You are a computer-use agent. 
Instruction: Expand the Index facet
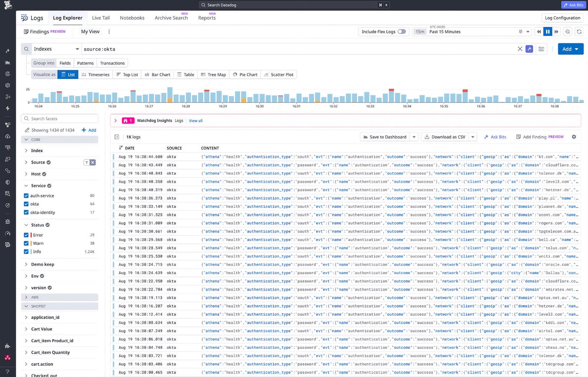[x=26, y=151]
